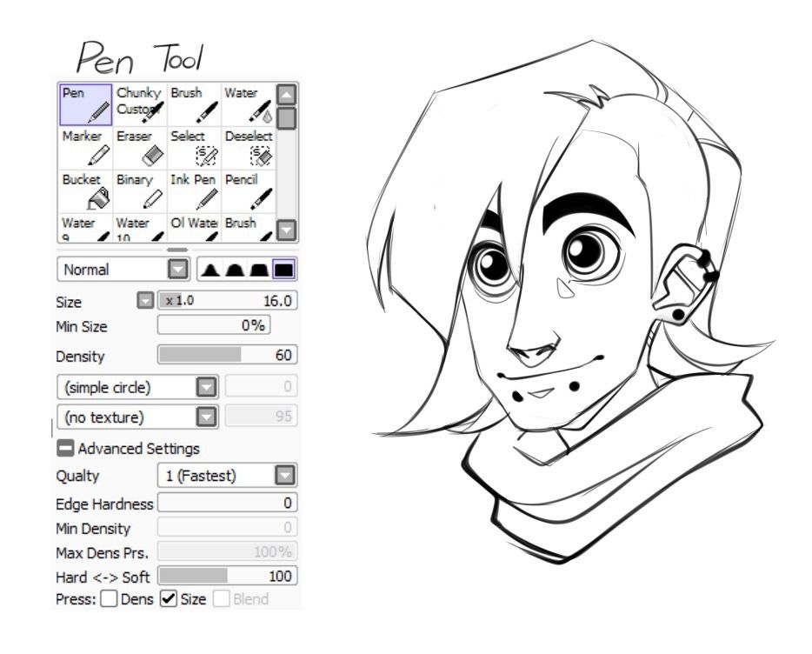This screenshot has height=654, width=812.
Task: Open the Size multiplier dropdown arrow
Action: click(145, 301)
